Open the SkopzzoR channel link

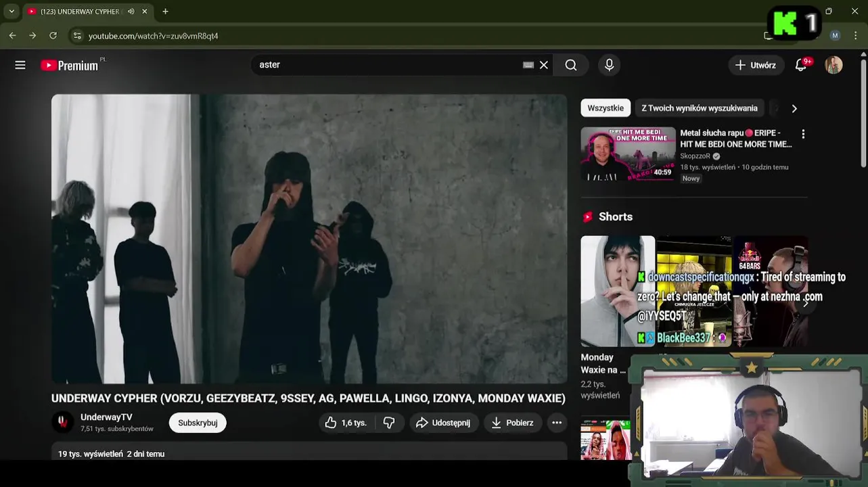tap(695, 156)
